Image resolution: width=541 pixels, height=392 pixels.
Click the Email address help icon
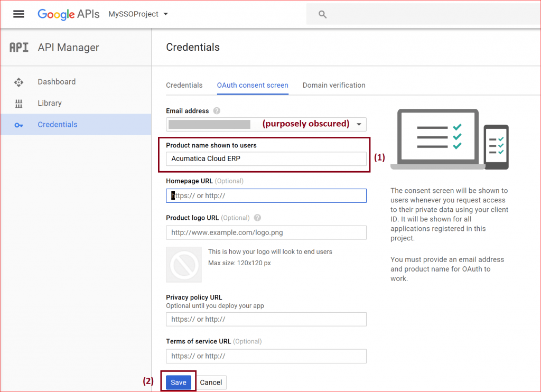pyautogui.click(x=217, y=111)
